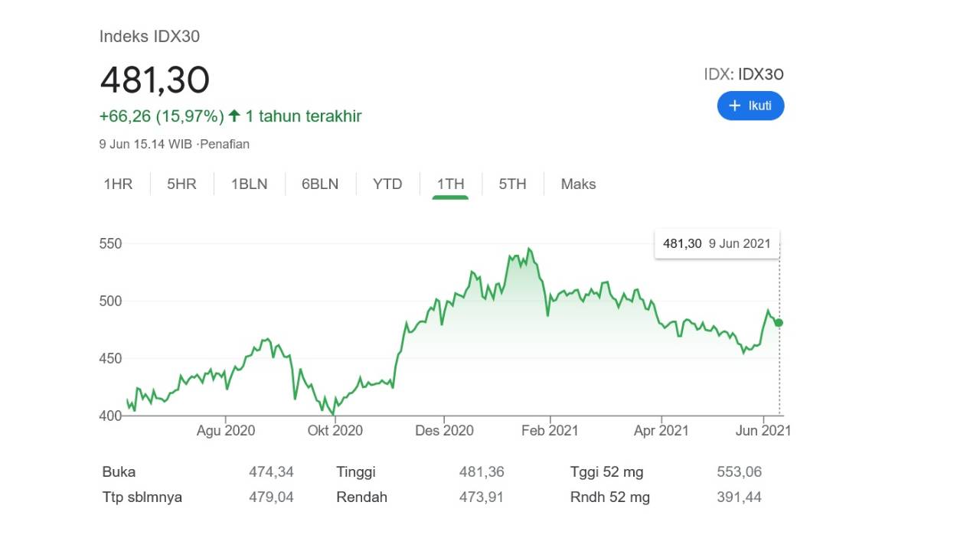Select the YTD range tab
The width and height of the screenshot is (980, 551).
387,184
